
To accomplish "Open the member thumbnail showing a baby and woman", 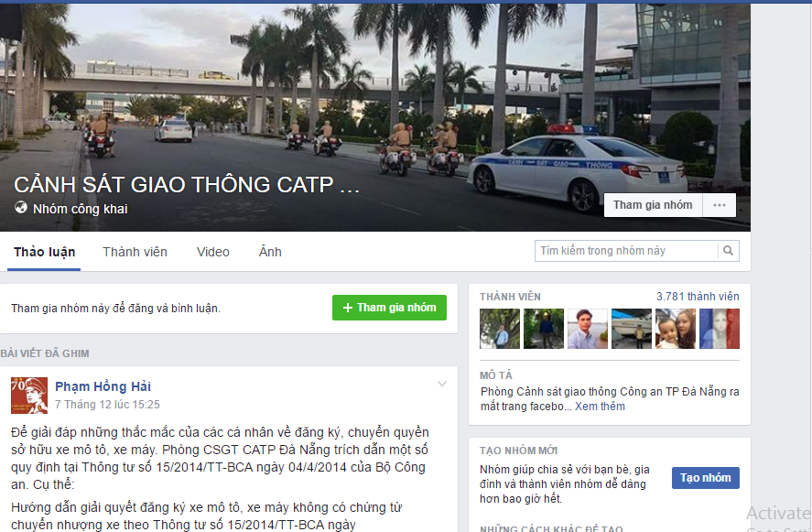I will coord(676,329).
